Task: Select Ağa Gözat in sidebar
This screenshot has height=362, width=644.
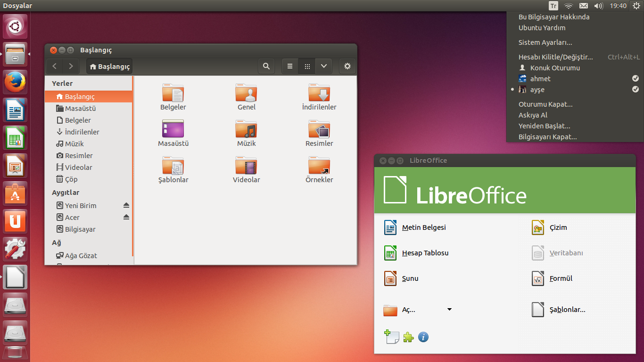Action: [89, 255]
